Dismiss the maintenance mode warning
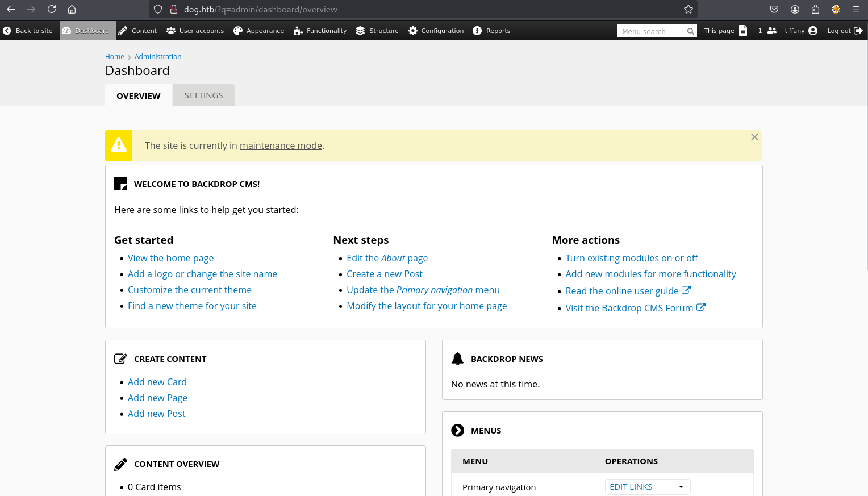This screenshot has width=868, height=496. (x=754, y=137)
